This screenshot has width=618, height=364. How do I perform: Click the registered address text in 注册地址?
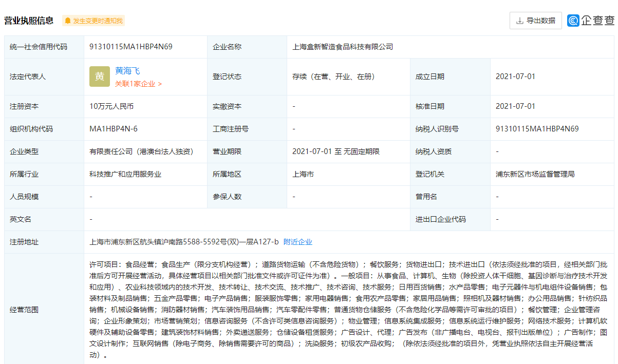(184, 242)
